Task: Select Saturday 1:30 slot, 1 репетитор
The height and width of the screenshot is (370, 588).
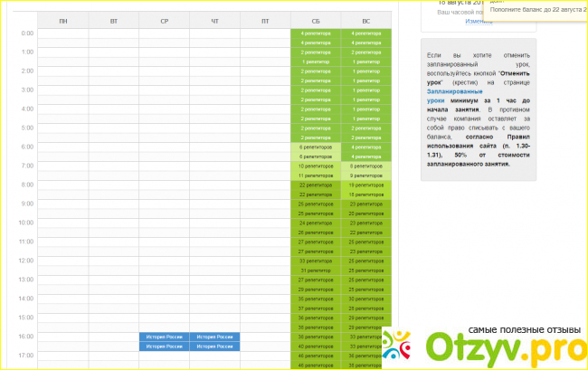Action: (316, 62)
